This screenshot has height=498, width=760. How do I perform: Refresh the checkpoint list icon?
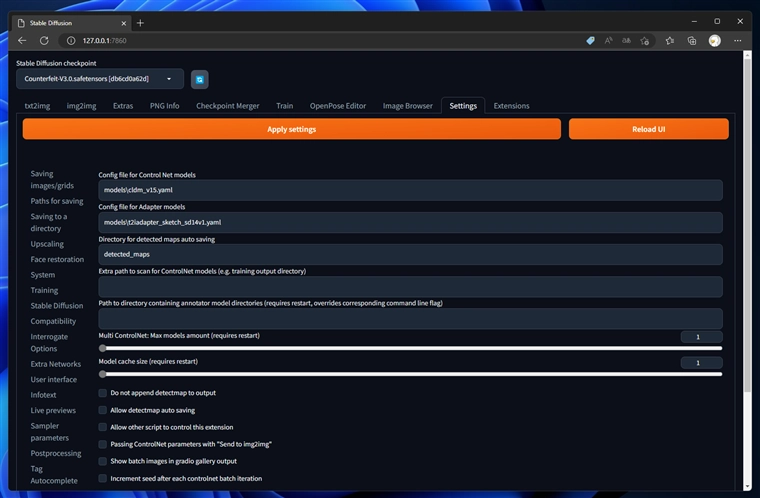pos(199,80)
